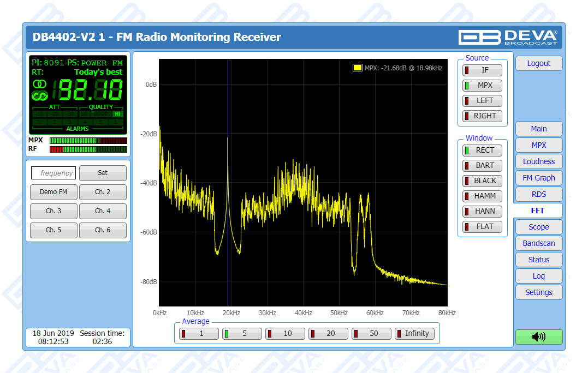The height and width of the screenshot is (373, 588).
Task: Switch the source to LEFT channel
Action: point(482,101)
